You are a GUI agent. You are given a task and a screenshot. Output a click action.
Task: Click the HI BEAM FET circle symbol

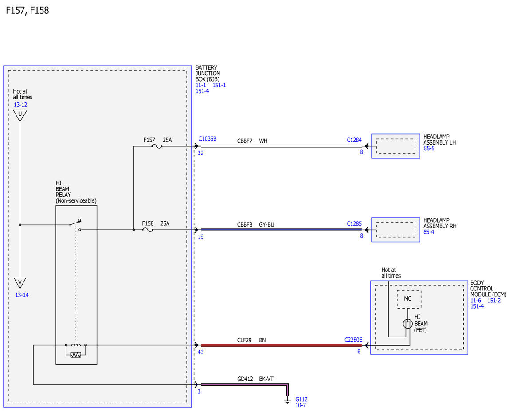[407, 324]
